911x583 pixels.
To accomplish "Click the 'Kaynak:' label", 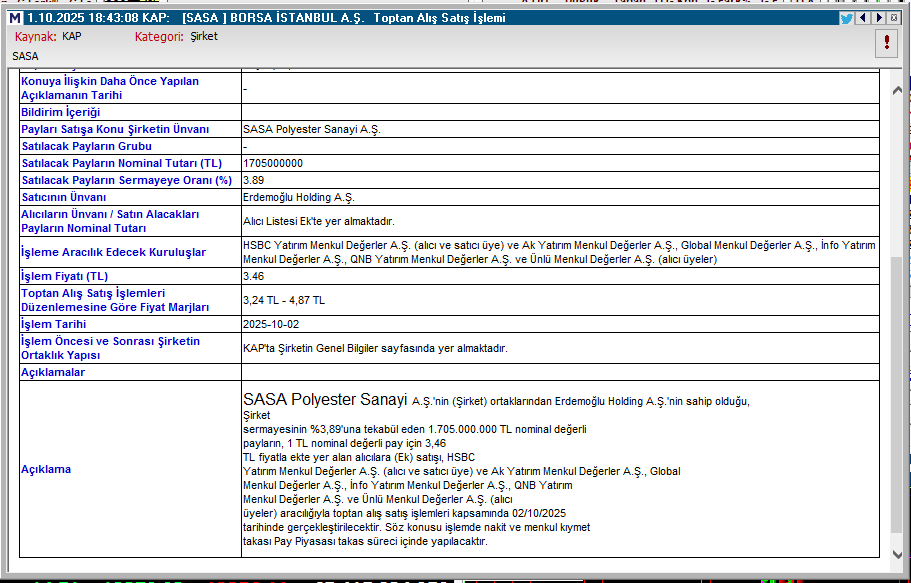I will coord(35,37).
